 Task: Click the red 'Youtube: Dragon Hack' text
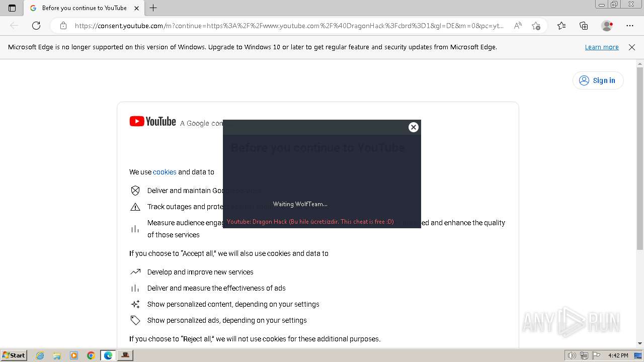(310, 222)
